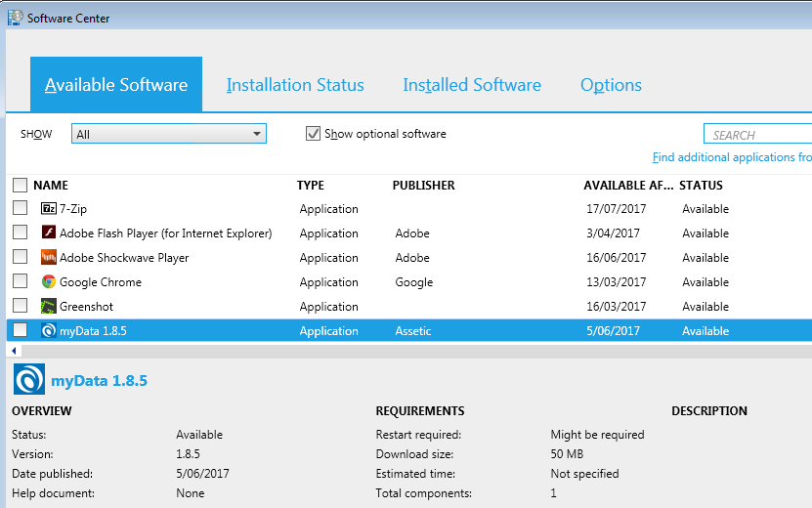Check the Adobe Shockwave Player row checkbox
This screenshot has width=812, height=508.
tap(20, 256)
